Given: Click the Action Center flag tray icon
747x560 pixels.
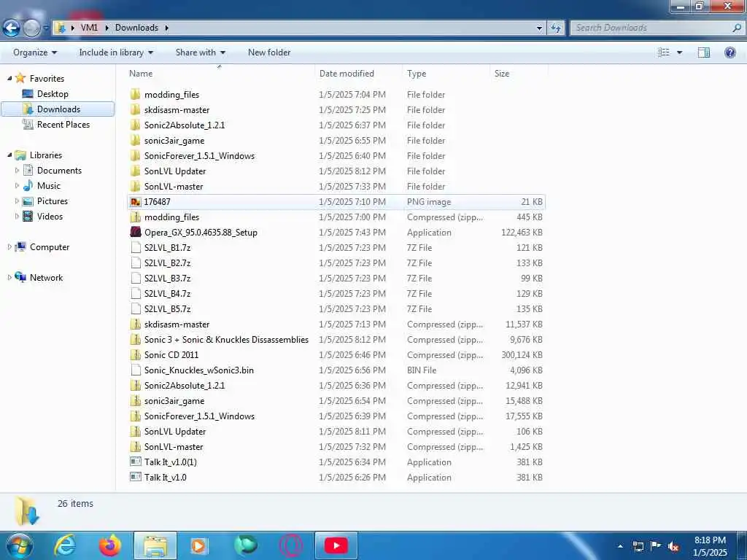Looking at the screenshot, I should pos(656,546).
